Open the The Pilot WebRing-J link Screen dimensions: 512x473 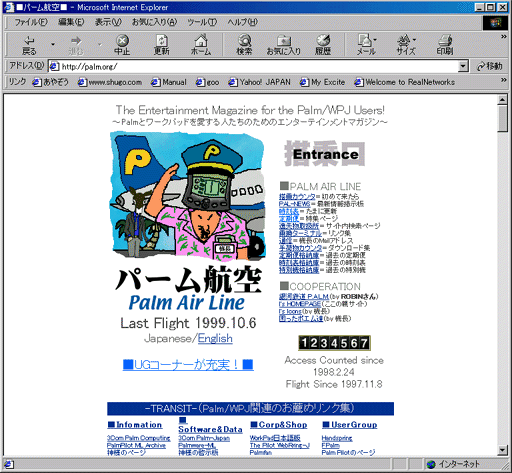coord(280,445)
